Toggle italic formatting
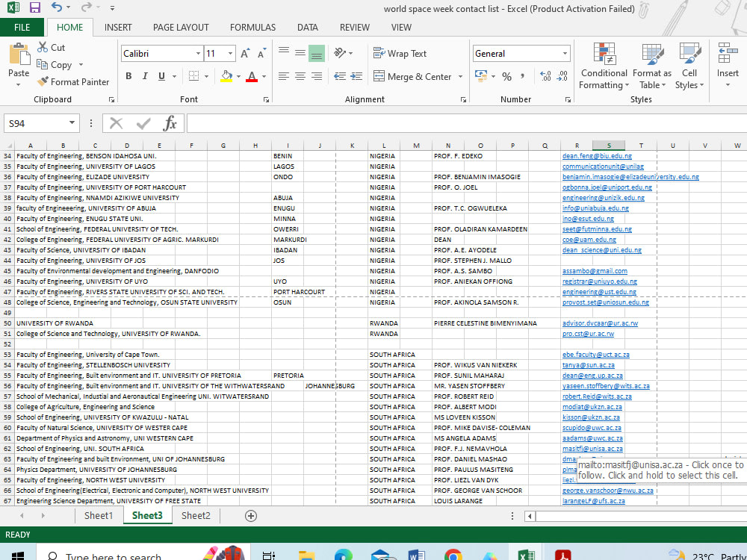The image size is (747, 560). [145, 76]
